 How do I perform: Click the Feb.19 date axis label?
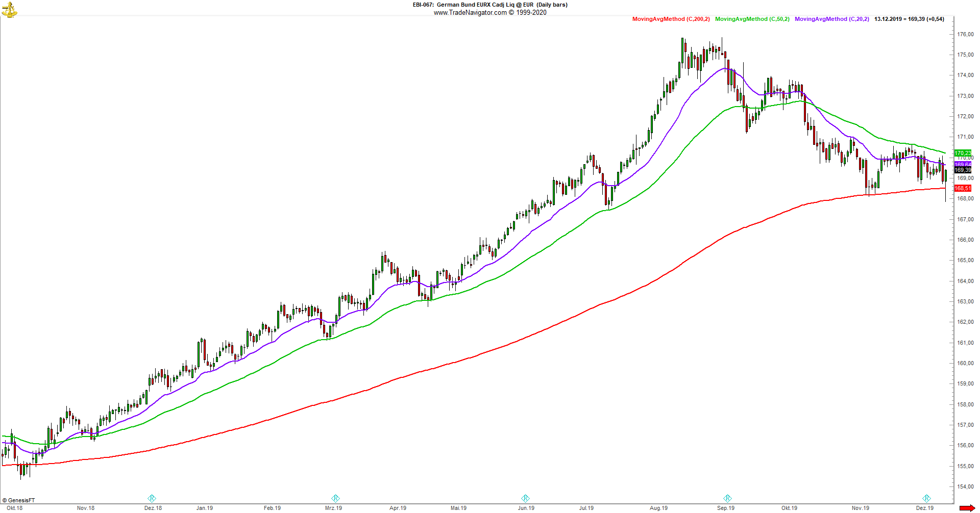click(272, 508)
